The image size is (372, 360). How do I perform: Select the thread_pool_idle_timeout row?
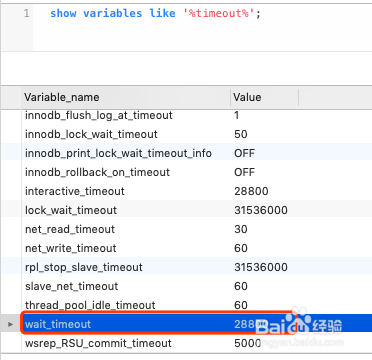point(187,305)
